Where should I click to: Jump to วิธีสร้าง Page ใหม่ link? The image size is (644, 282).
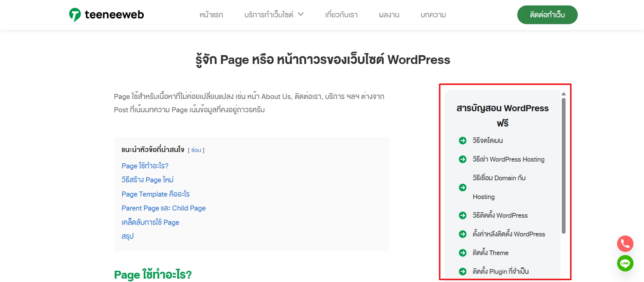click(147, 180)
